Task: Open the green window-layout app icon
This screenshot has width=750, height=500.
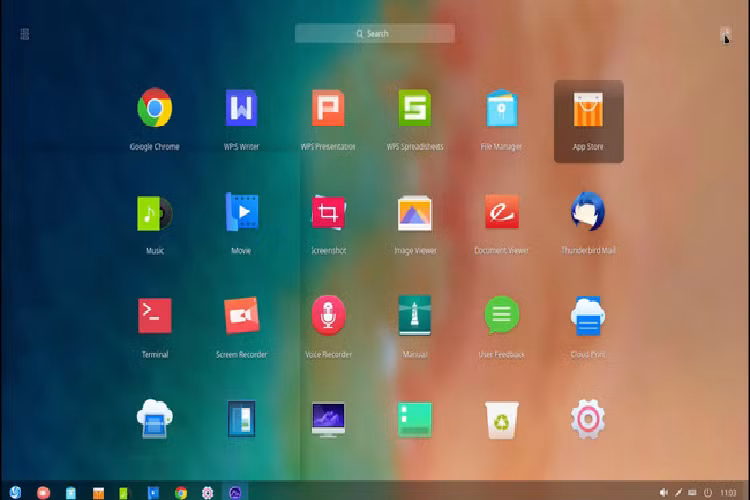Action: tap(415, 420)
